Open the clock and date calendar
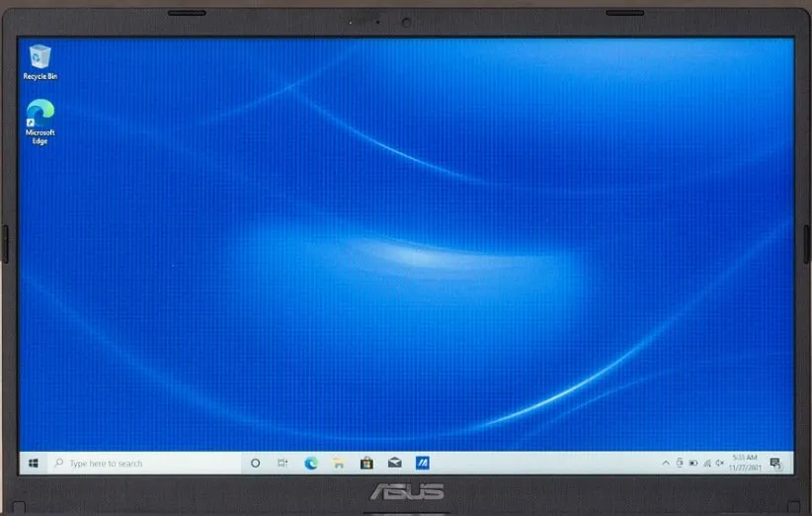The image size is (812, 516). click(745, 463)
